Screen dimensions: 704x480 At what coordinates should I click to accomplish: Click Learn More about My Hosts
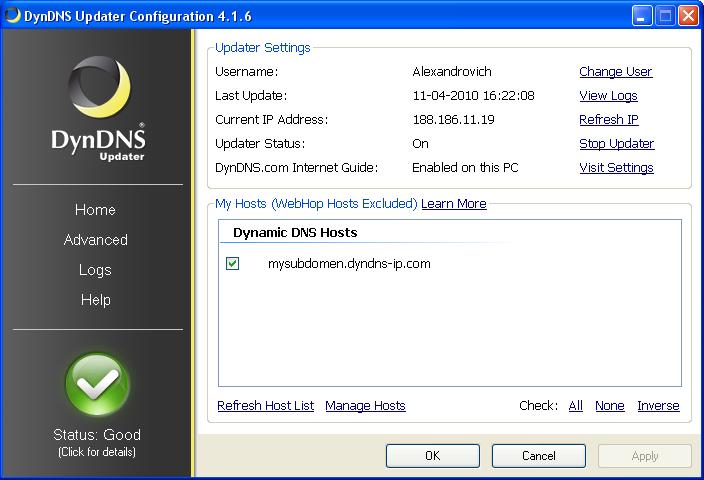coord(453,204)
